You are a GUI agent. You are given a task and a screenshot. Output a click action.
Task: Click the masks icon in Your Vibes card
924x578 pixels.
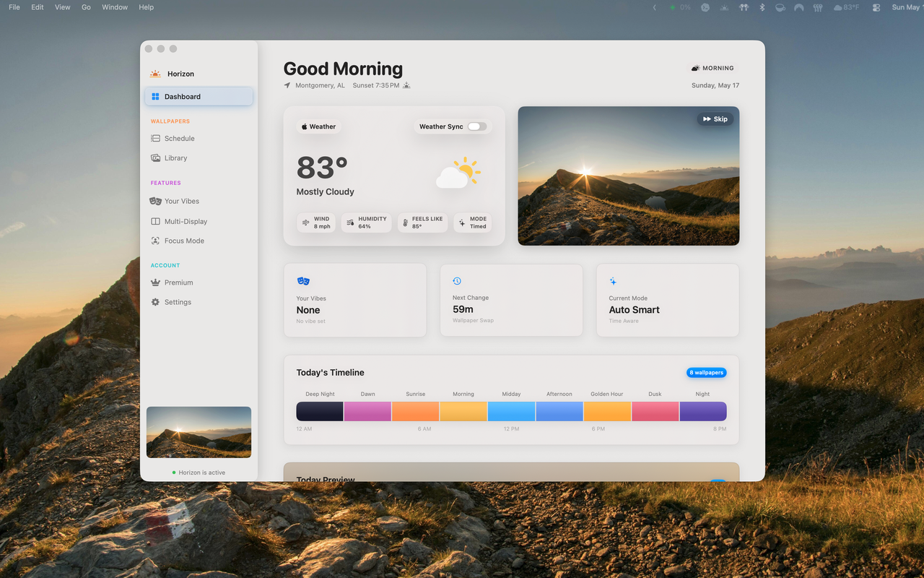click(303, 280)
